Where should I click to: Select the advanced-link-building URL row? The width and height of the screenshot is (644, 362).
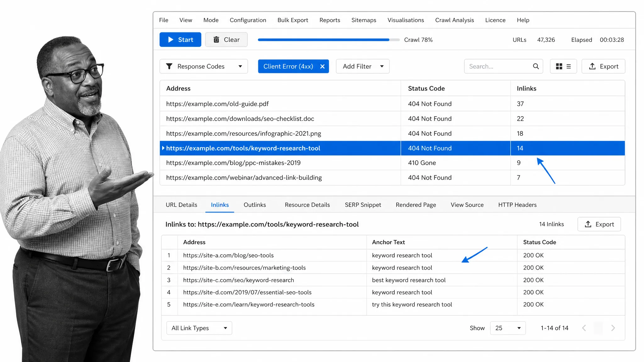click(392, 178)
